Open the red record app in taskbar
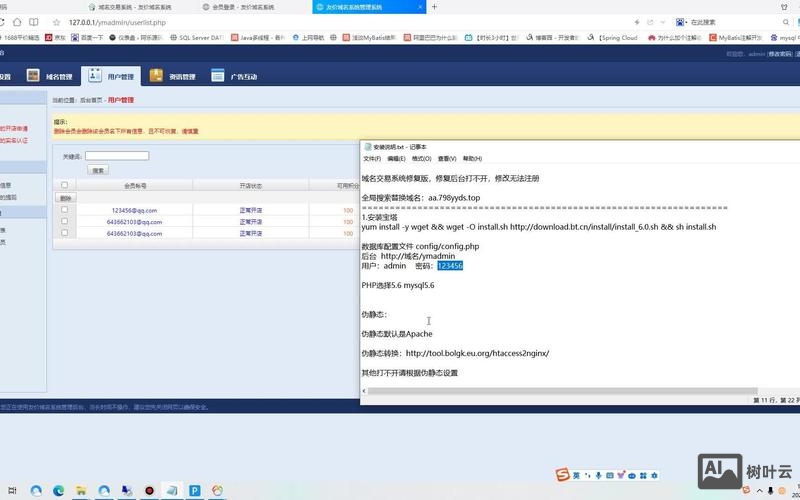 (x=149, y=491)
